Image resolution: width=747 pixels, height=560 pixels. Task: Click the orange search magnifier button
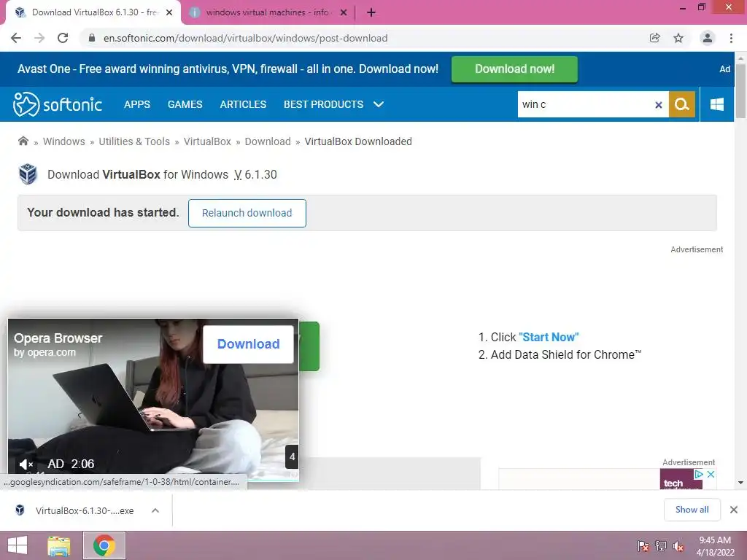(x=682, y=104)
